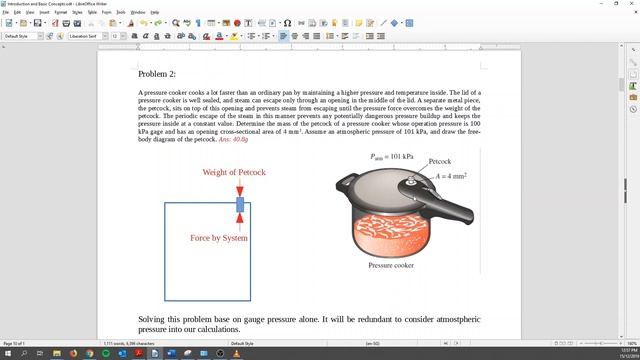Click the Insert Image icon
The height and width of the screenshot is (360, 640).
coord(226,23)
